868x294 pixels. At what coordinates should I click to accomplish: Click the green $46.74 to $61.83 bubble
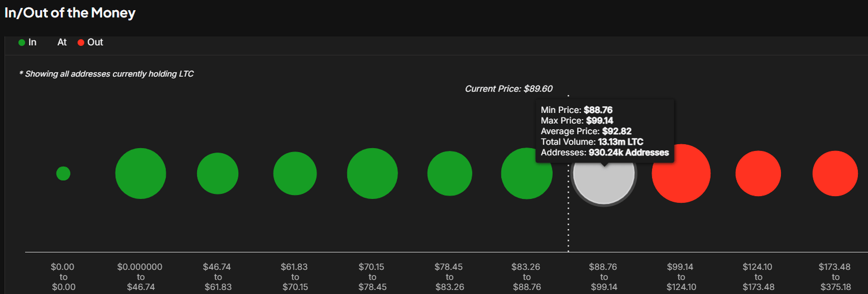point(218,174)
